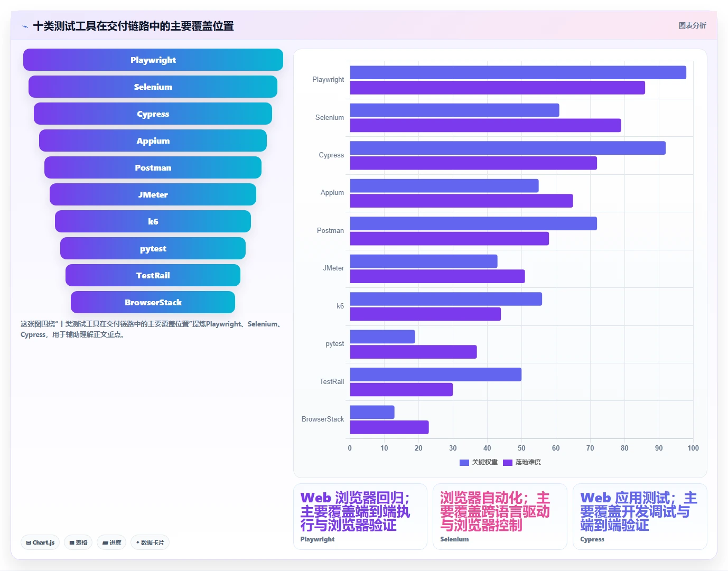Click Cypress 落地难度 bar in chart
This screenshot has width=728, height=571.
click(473, 163)
